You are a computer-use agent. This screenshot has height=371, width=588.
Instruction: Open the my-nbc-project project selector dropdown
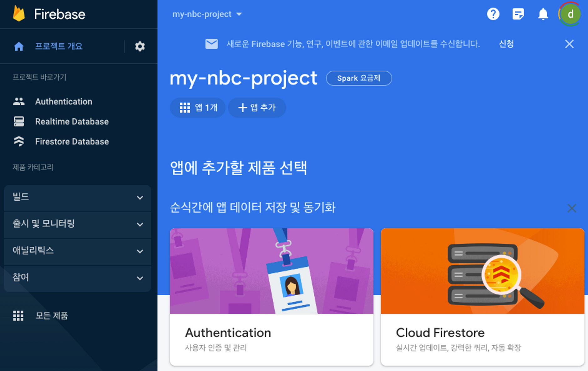point(207,14)
